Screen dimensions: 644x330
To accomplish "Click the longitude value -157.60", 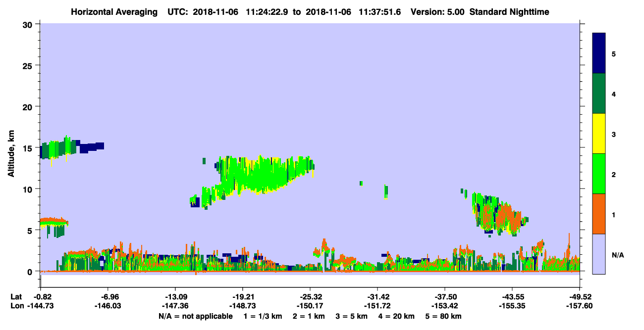I will 579,306.
